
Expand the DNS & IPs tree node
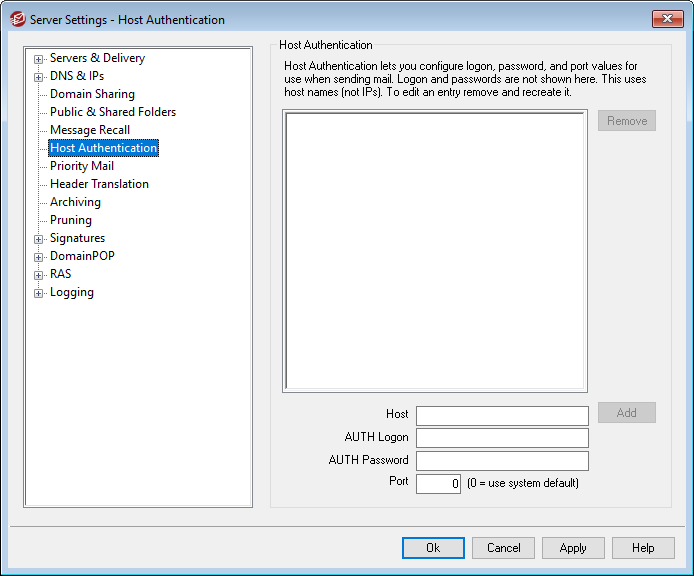coord(39,77)
